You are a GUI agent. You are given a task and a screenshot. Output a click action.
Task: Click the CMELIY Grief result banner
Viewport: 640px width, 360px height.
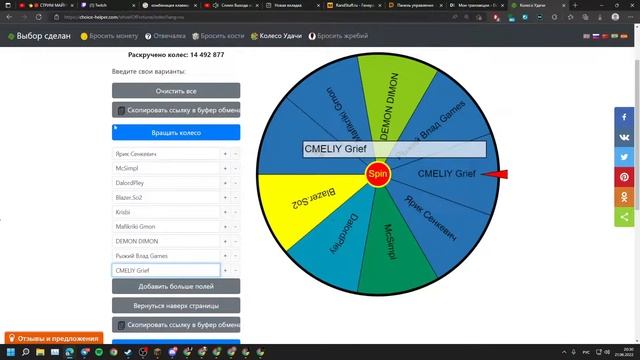[394, 149]
